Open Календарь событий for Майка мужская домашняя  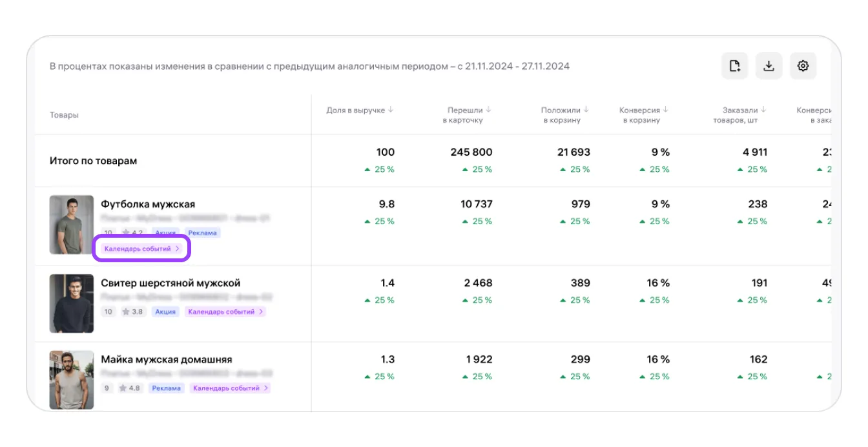click(x=229, y=388)
